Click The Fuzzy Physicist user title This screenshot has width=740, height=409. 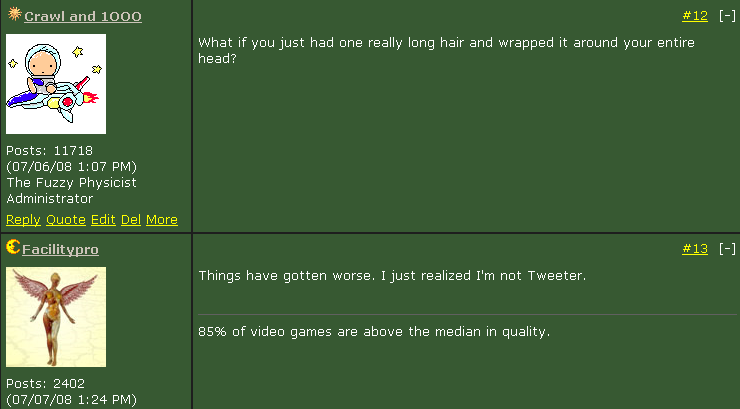click(x=71, y=183)
